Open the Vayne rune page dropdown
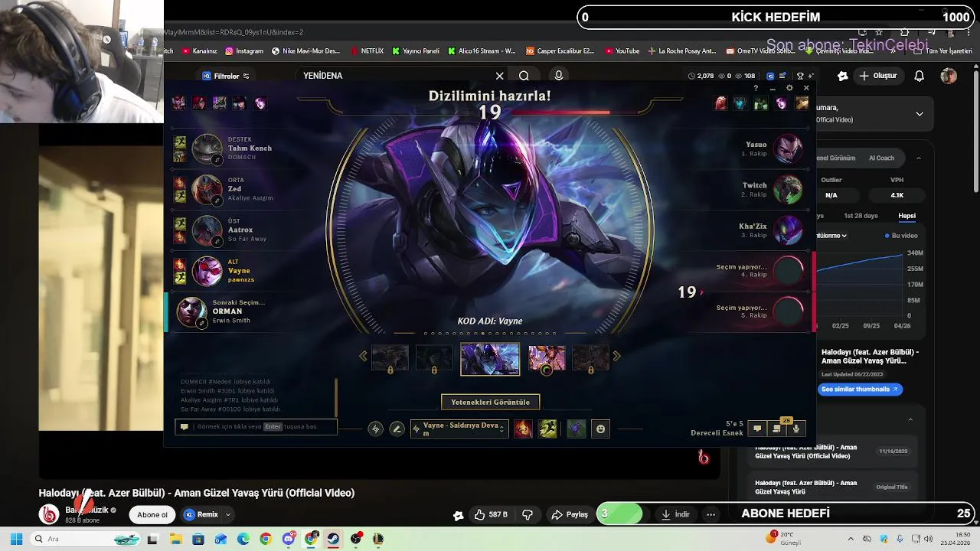 coord(459,429)
